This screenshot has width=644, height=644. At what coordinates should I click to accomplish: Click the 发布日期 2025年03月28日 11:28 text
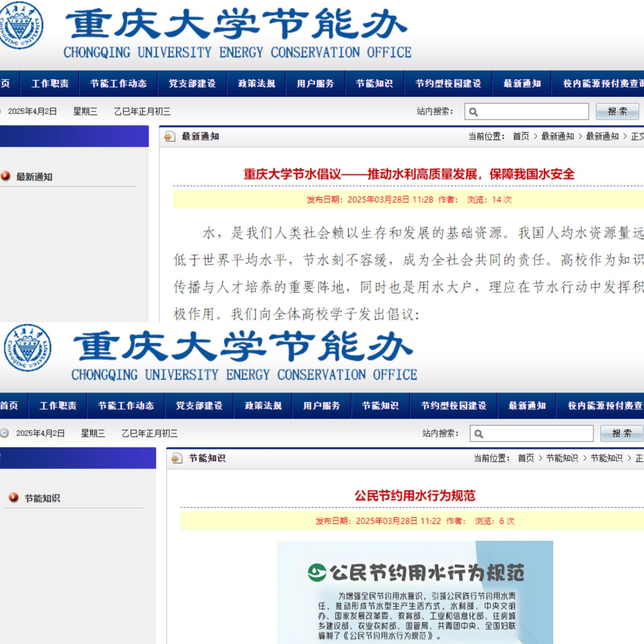pyautogui.click(x=370, y=200)
